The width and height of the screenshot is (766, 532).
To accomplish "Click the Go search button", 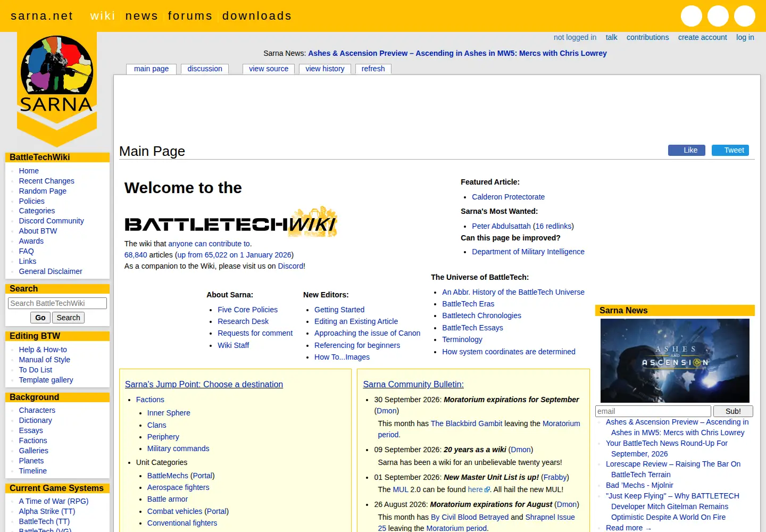I will click(x=40, y=318).
